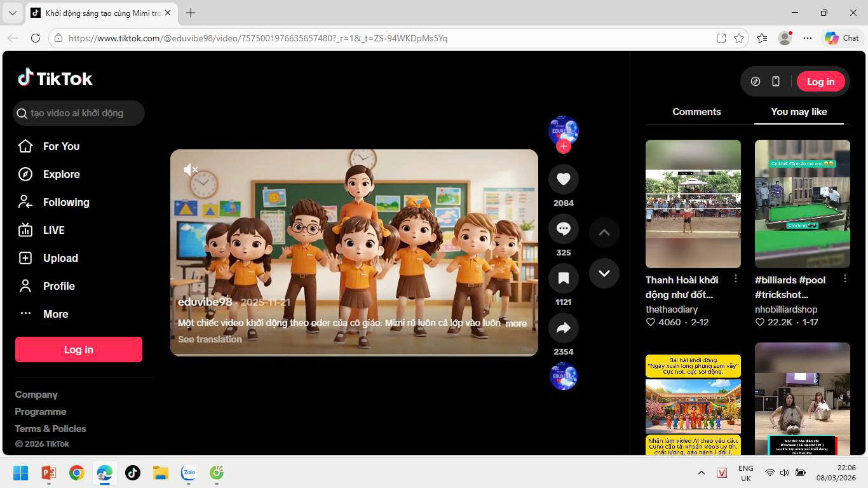This screenshot has height=488, width=868.
Task: Switch to the Comments tab
Action: pos(696,112)
